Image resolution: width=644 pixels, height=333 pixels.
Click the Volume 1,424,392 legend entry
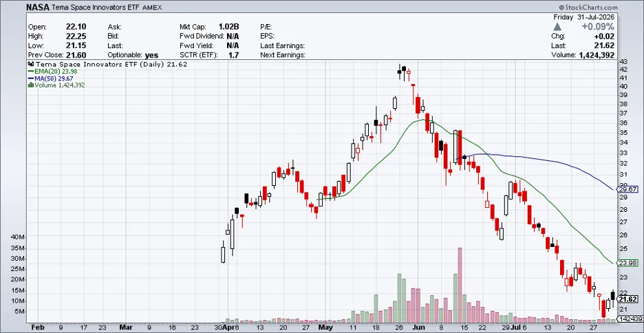56,85
